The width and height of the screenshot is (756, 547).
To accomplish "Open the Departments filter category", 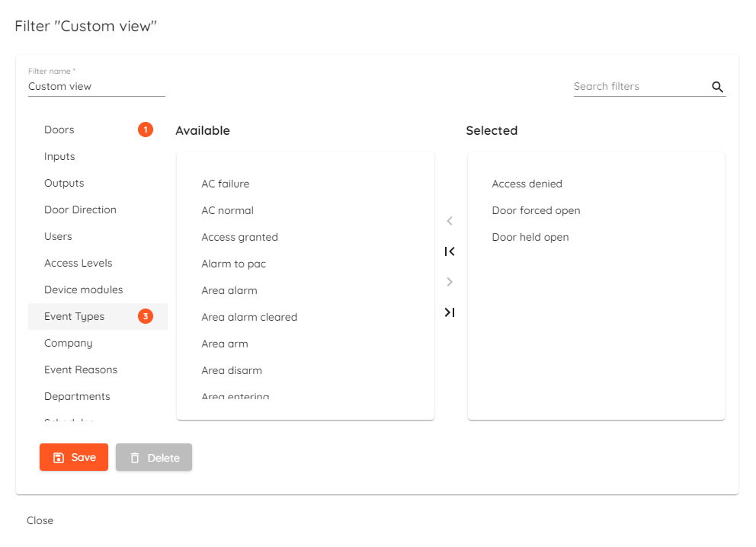I will point(76,396).
